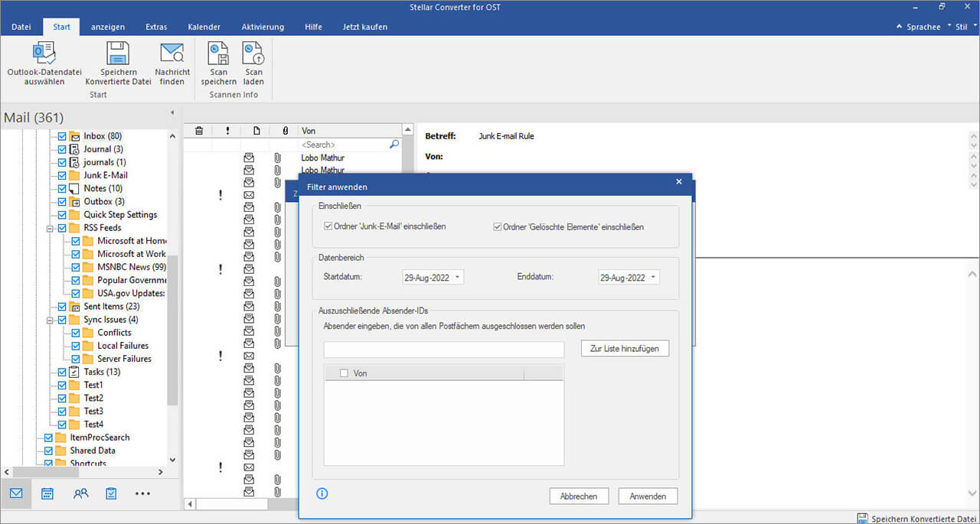
Task: Open the Jetzt kaufen tab
Action: [364, 27]
